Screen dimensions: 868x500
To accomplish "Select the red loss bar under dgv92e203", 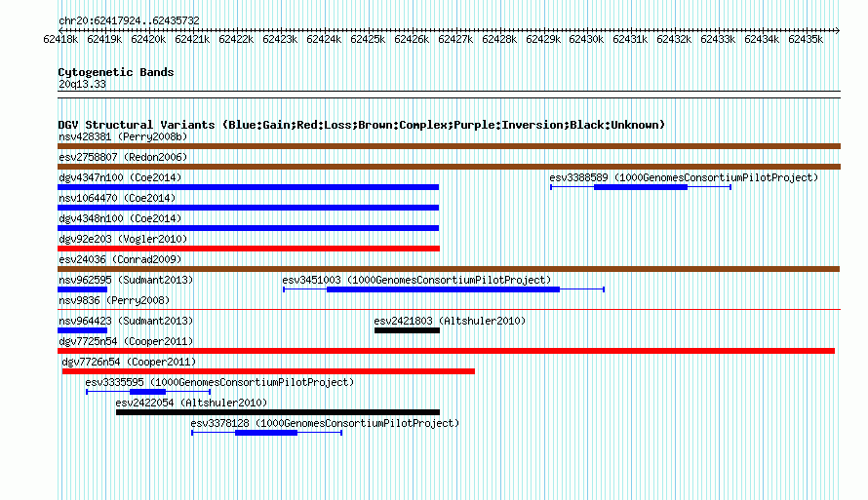I will 249,249.
